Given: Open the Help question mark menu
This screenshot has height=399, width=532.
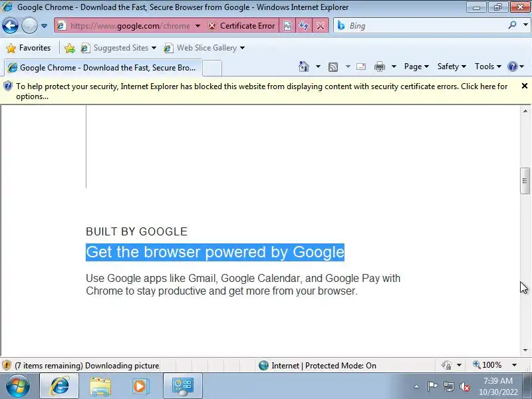Looking at the screenshot, I should [516, 66].
